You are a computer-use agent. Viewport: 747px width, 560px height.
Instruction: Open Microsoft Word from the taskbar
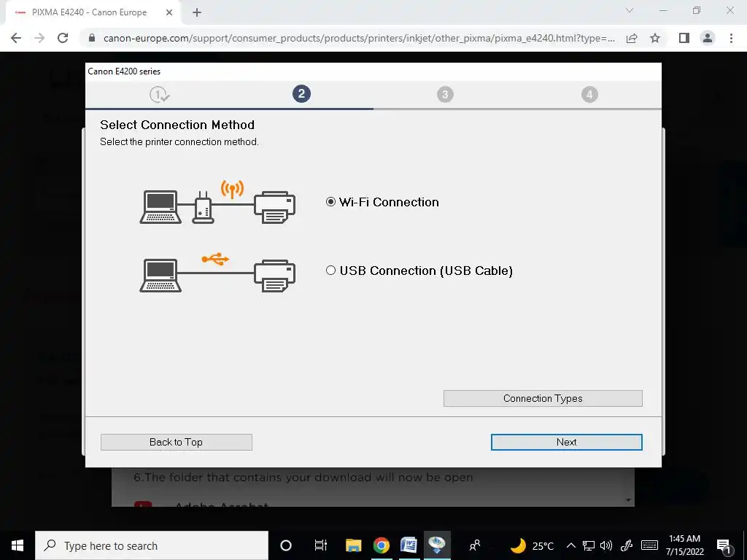[x=409, y=545]
